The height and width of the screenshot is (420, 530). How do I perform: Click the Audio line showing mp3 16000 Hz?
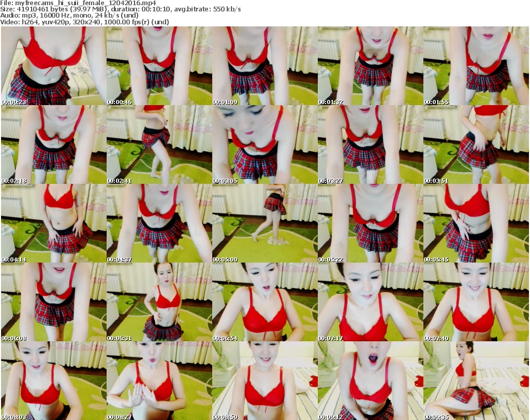(69, 16)
